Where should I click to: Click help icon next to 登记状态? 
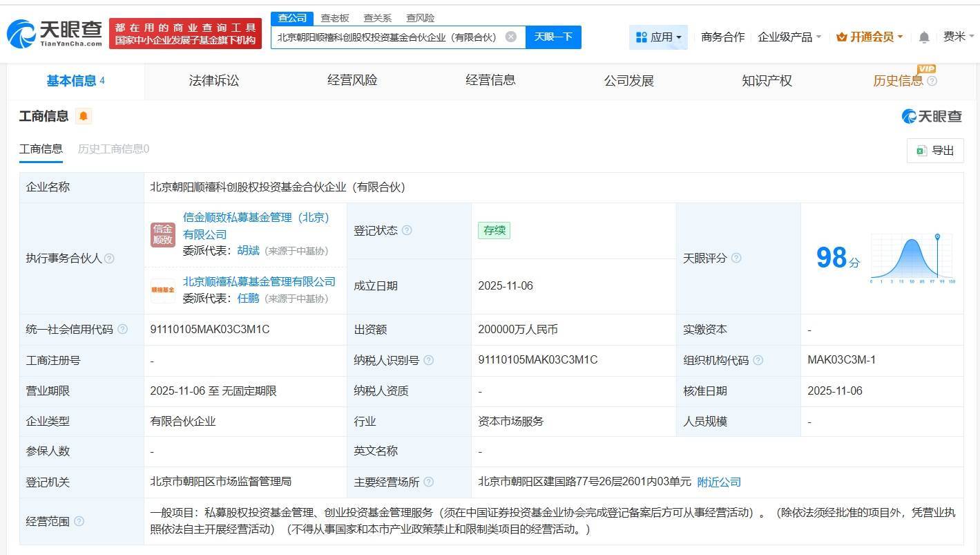[x=407, y=231]
